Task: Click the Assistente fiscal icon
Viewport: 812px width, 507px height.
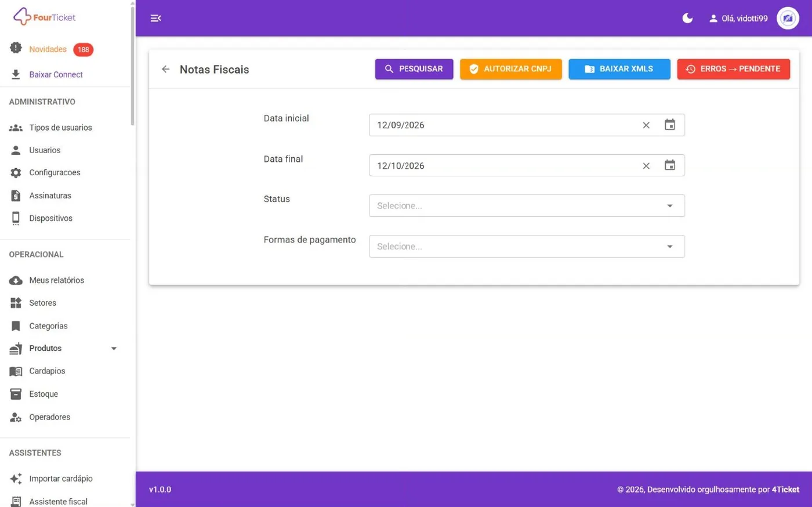Action: tap(16, 502)
